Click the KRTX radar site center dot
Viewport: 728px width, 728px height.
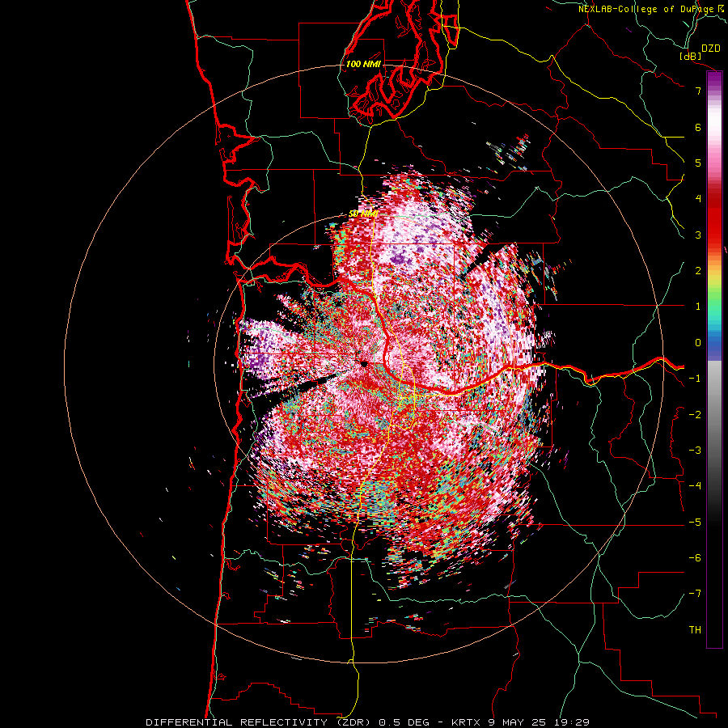(364, 364)
